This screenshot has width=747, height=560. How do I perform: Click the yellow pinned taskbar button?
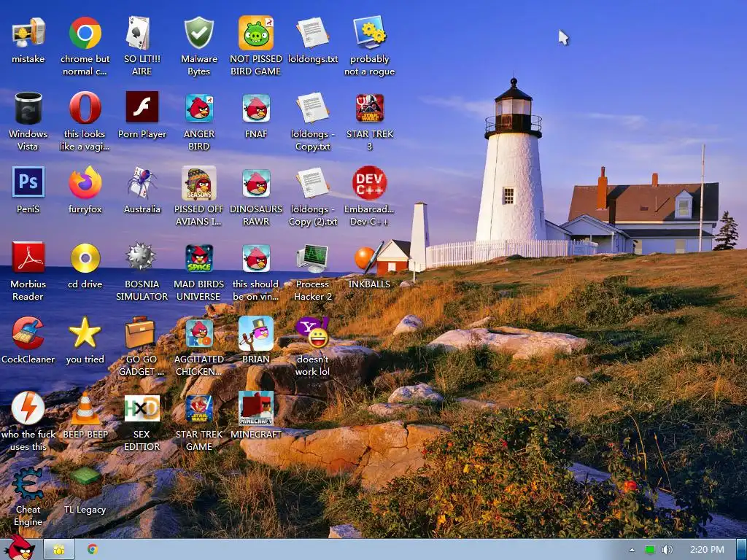(59, 550)
